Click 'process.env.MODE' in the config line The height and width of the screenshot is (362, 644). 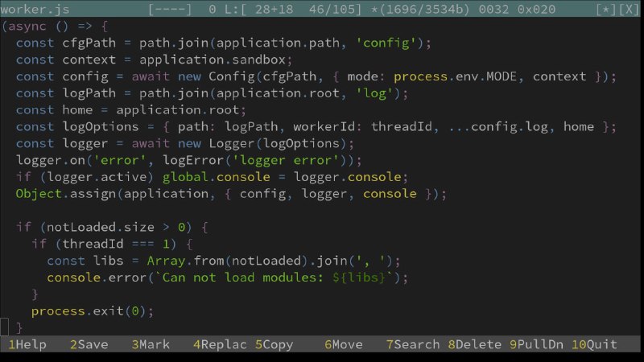click(455, 76)
